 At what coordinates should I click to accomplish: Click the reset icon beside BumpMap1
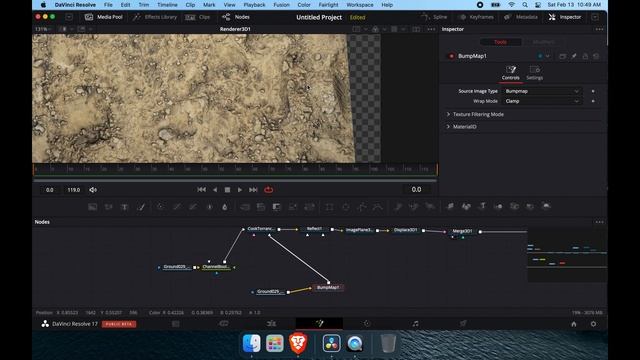596,56
